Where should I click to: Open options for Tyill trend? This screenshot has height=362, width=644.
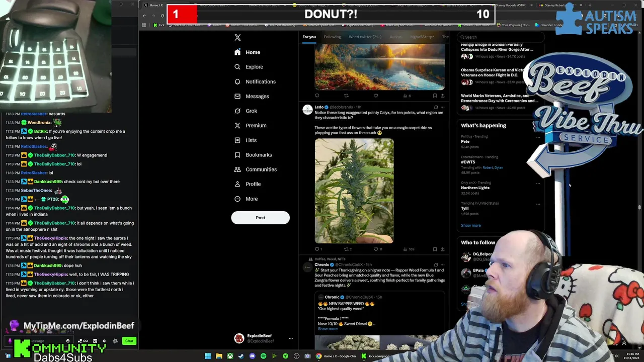(538, 204)
